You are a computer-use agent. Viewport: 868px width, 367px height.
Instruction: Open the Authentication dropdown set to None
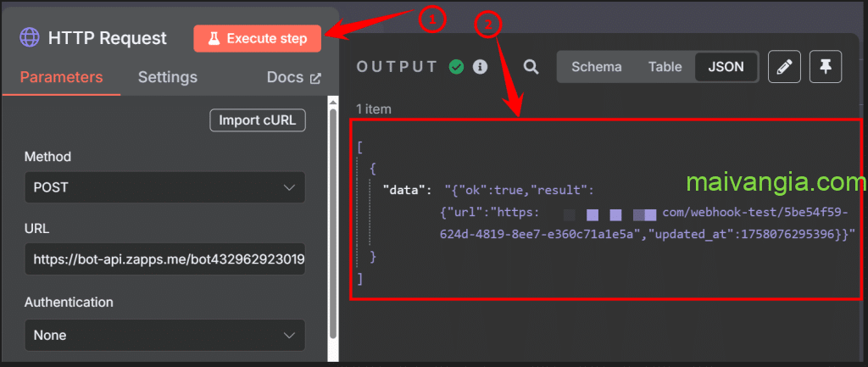tap(165, 335)
